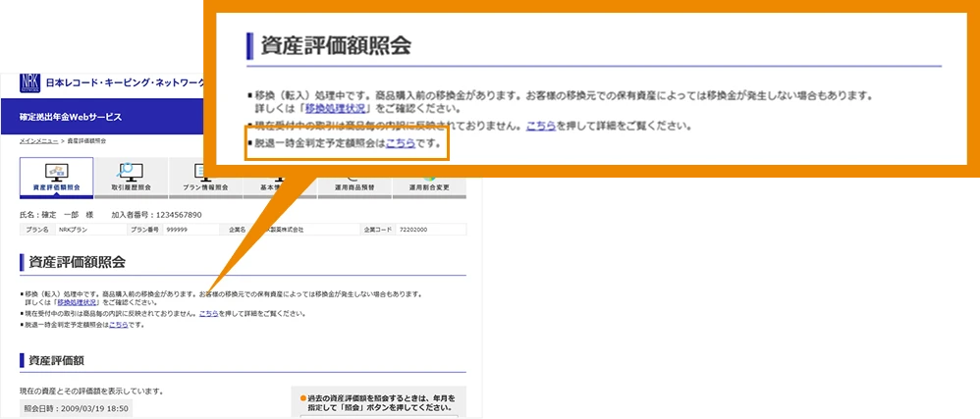The image size is (980, 419).
Task: Click 資産評価額照会 heading in the enlarged callout
Action: (336, 46)
